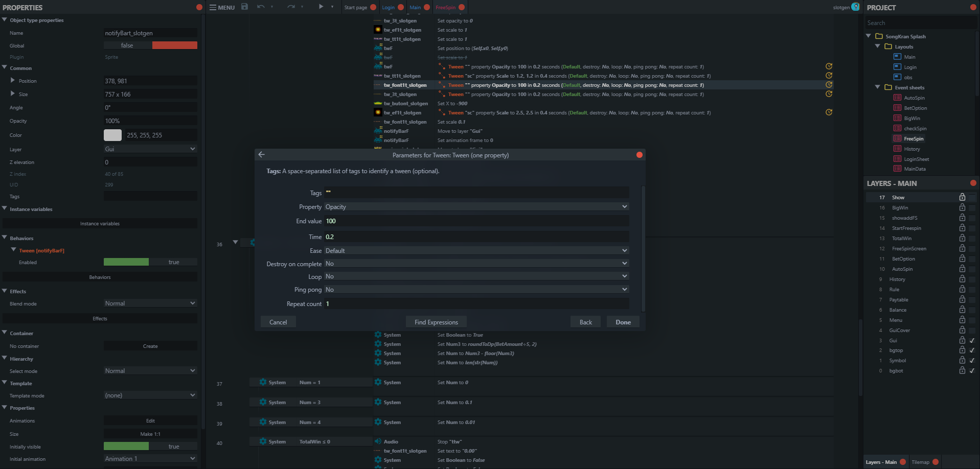The image size is (980, 469).
Task: Click the Preview play button
Action: tap(321, 7)
